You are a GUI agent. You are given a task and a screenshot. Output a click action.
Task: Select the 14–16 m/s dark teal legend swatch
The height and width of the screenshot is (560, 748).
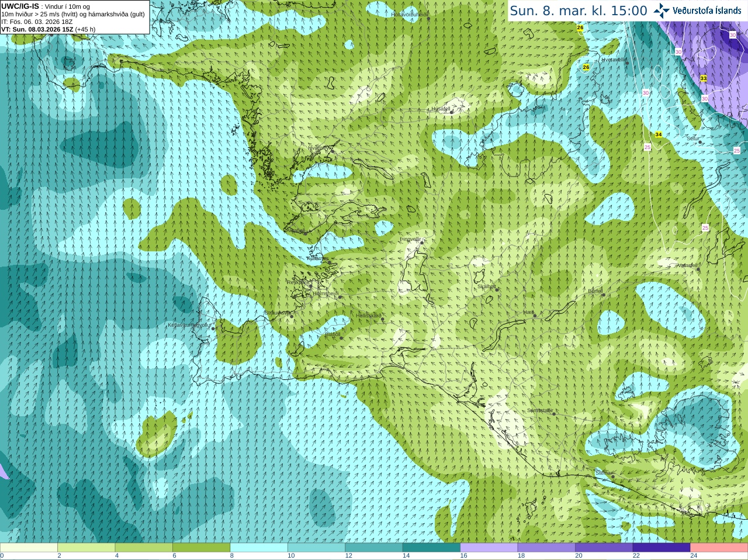tap(431, 548)
